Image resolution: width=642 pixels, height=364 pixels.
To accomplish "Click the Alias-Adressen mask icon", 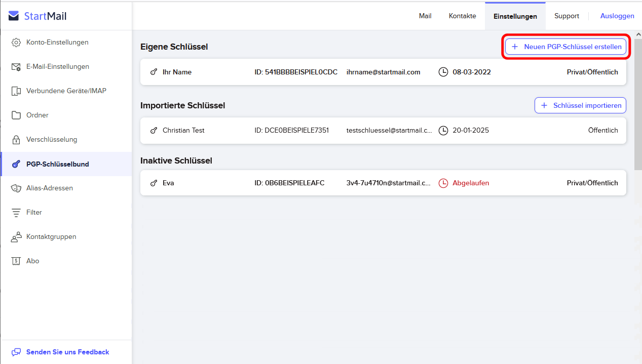I will 16,188.
